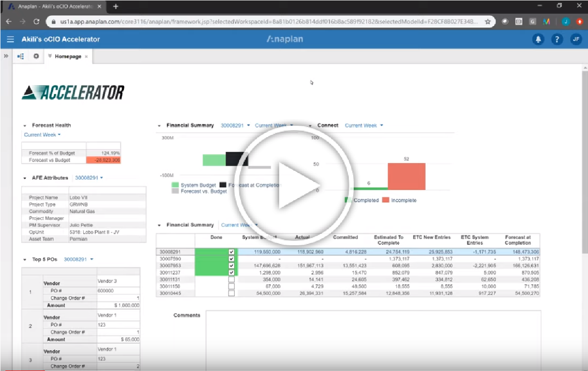Select row header 30007953
Viewport: 588px width, 371px height.
[176, 265]
